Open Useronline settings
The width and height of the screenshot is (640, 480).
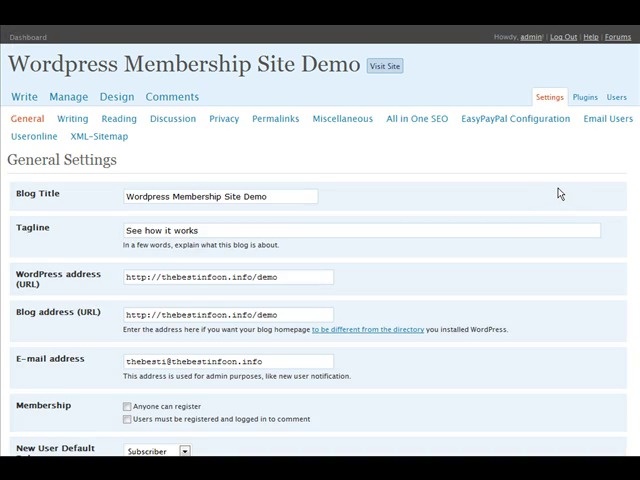pos(34,136)
